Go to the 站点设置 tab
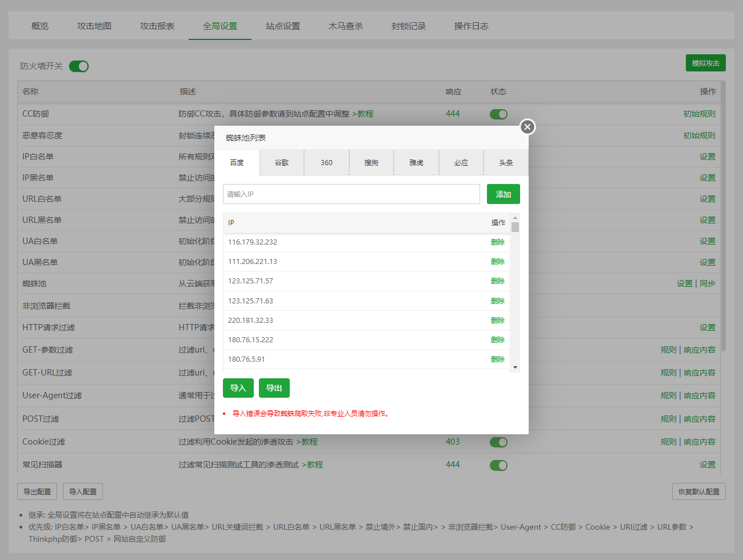743x560 pixels. coord(283,26)
